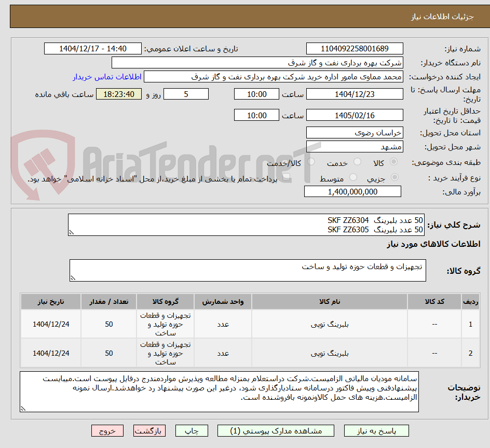
Task: Click remaining time field 18:23:40
Action: pos(119,94)
